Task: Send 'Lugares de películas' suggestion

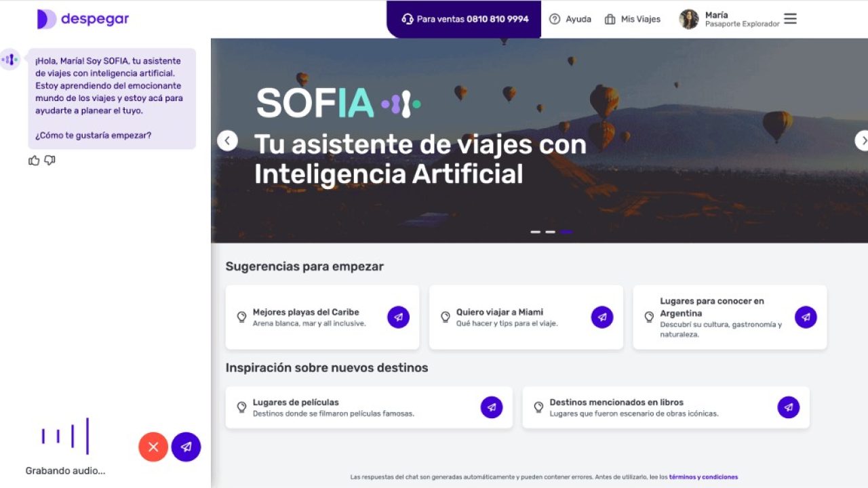Action: click(492, 407)
